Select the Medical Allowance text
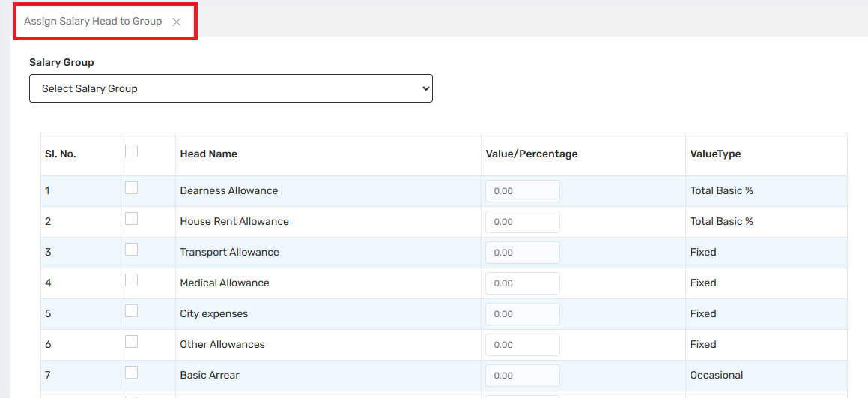868x398 pixels. click(x=224, y=283)
